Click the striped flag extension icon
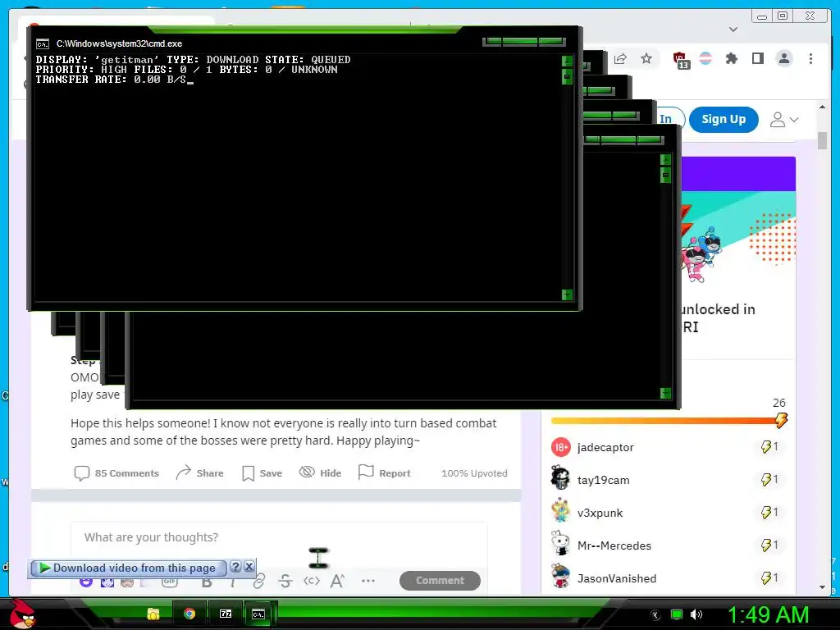Screen dimensions: 840x630 [x=705, y=59]
